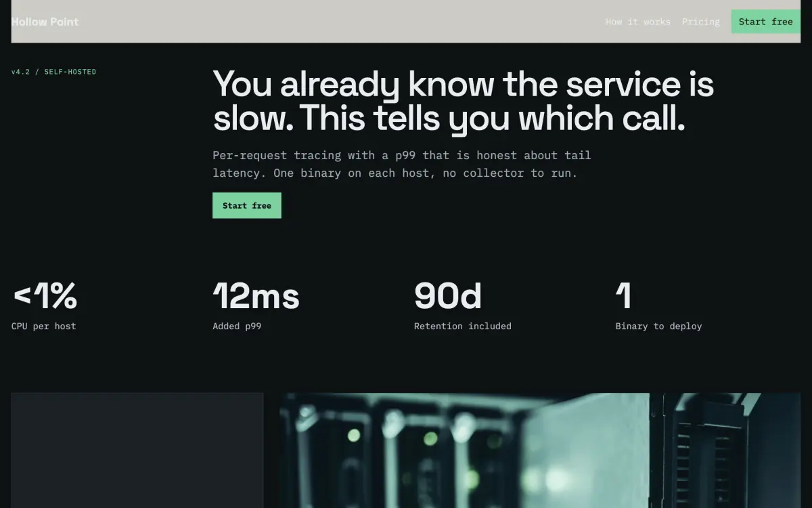
Task: Click the CPU per host label
Action: [44, 326]
